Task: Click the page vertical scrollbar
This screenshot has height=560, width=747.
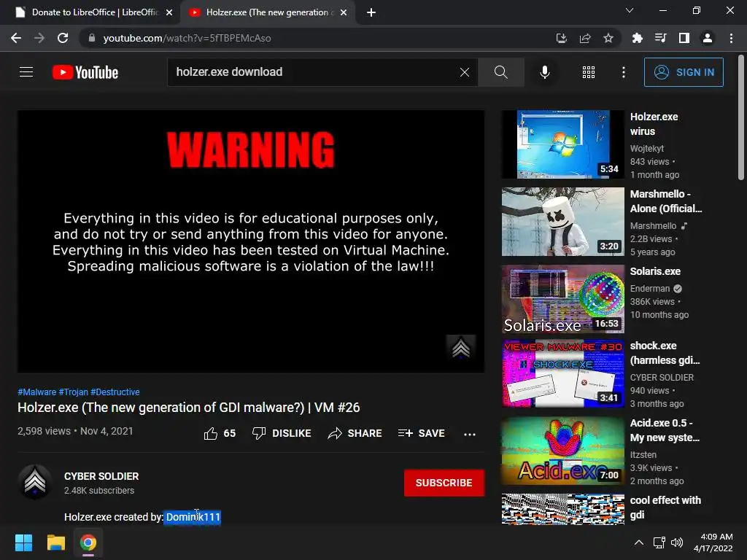Action: (741, 117)
